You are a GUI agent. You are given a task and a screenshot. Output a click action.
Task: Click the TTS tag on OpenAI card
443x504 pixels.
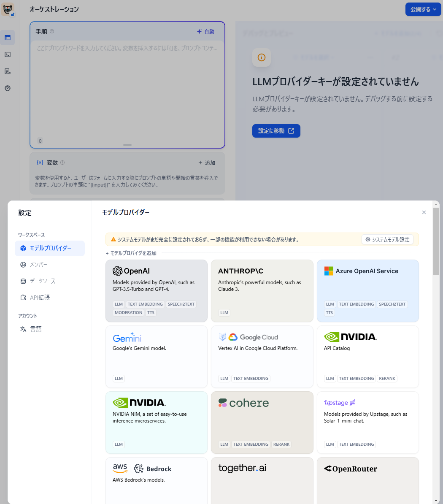(151, 312)
